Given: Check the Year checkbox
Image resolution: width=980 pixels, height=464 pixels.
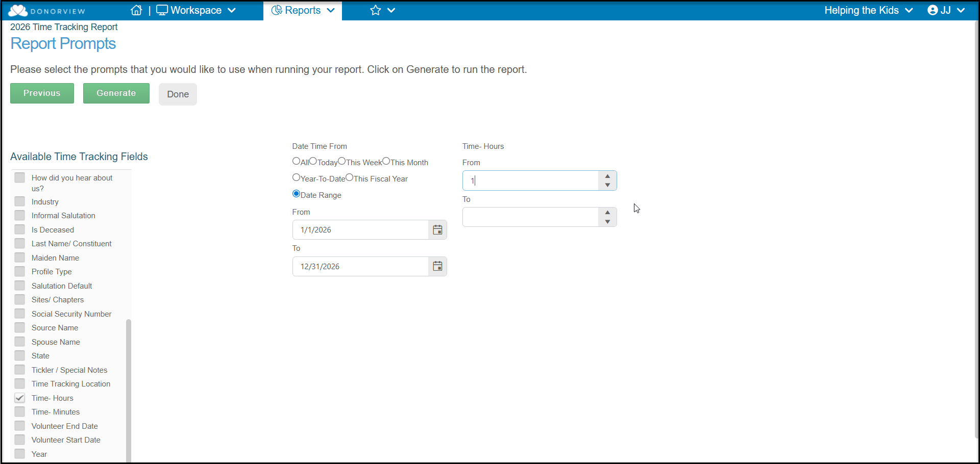Looking at the screenshot, I should (x=20, y=454).
